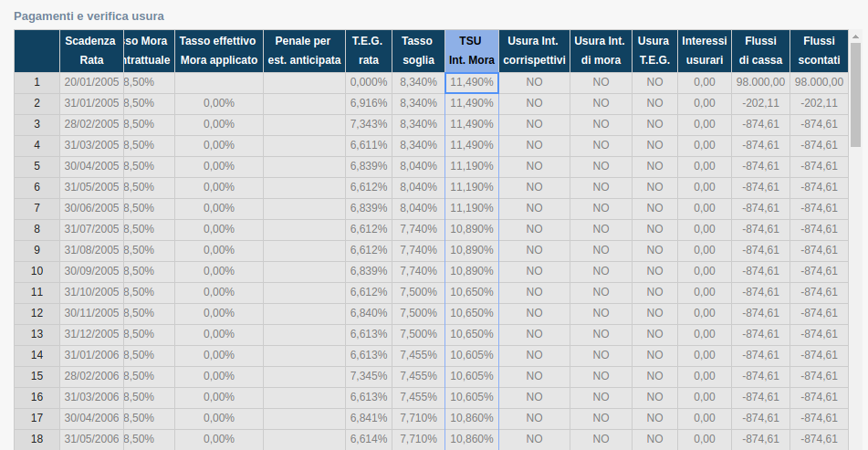Click the date cell 31/12/2005
The image size is (868, 450).
click(91, 334)
